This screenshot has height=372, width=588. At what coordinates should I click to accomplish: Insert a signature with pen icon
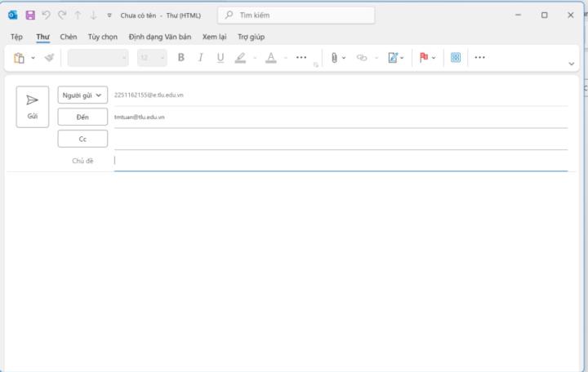[393, 58]
